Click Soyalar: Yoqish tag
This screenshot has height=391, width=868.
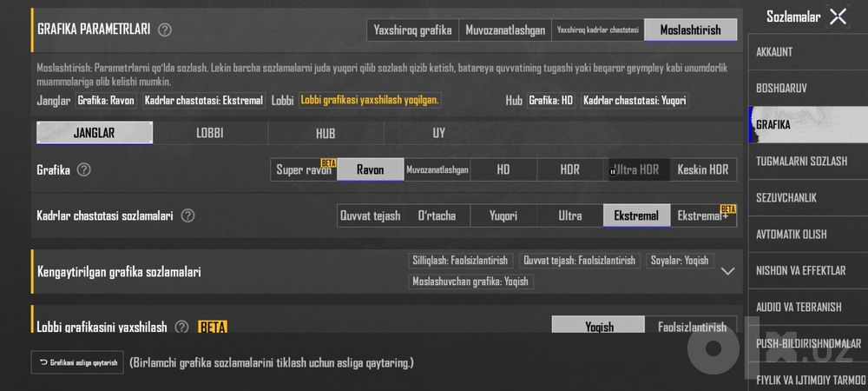click(680, 261)
